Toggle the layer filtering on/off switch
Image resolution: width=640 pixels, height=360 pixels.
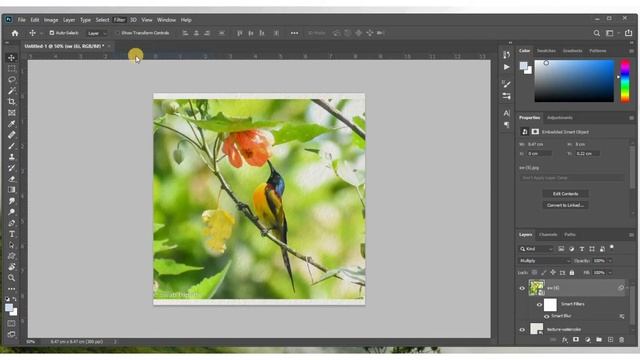(x=611, y=247)
